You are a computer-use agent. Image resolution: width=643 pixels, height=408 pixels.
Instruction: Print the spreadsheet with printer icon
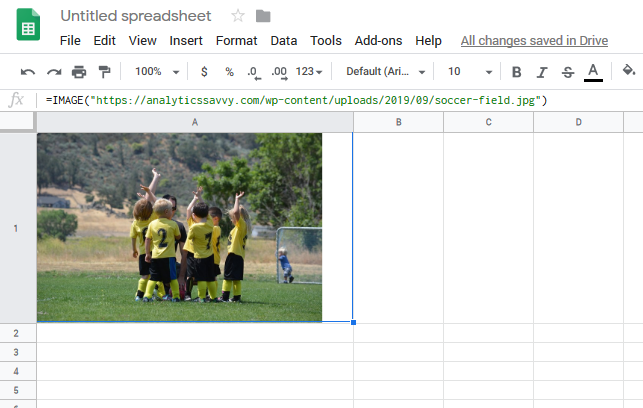79,72
